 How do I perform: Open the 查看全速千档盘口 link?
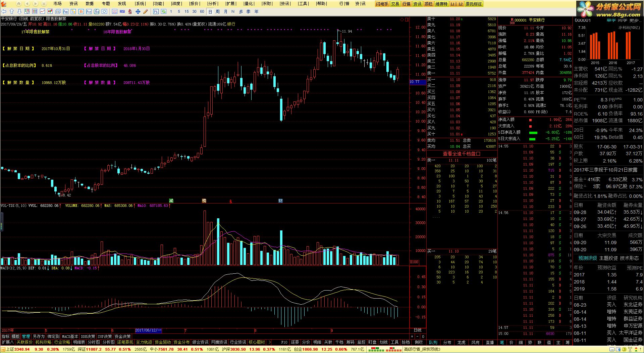click(462, 154)
